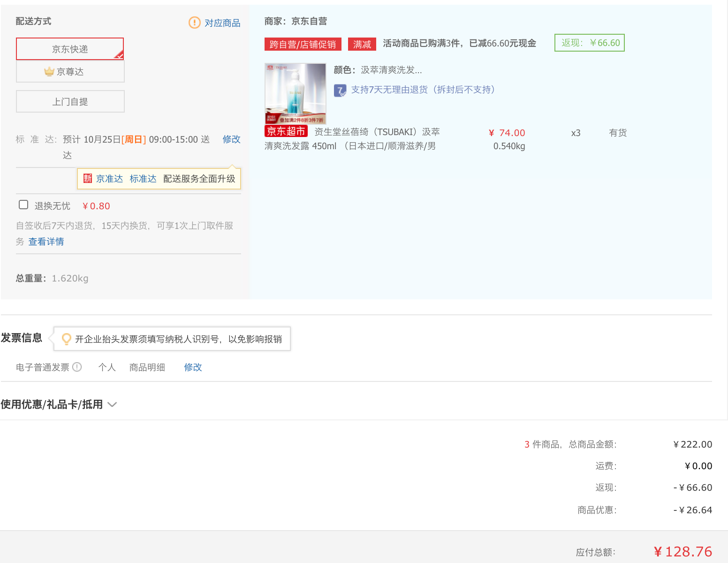Click 修改 in invoice information
728x563 pixels.
click(x=193, y=367)
